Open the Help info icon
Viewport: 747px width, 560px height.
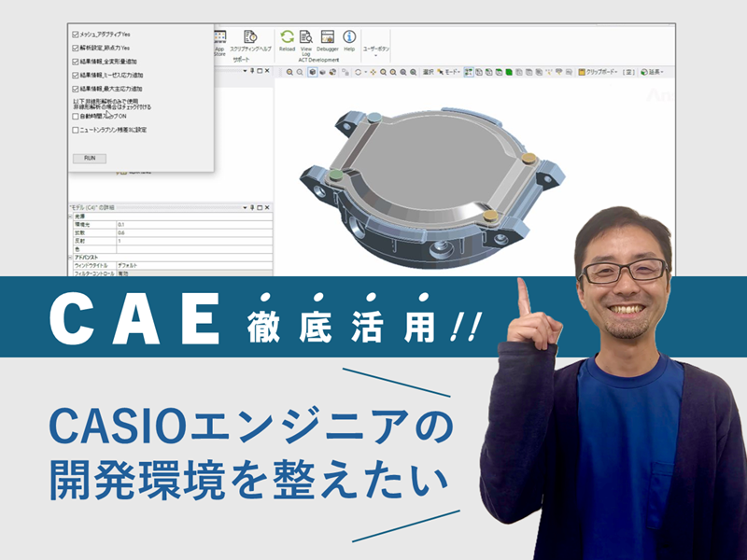349,37
